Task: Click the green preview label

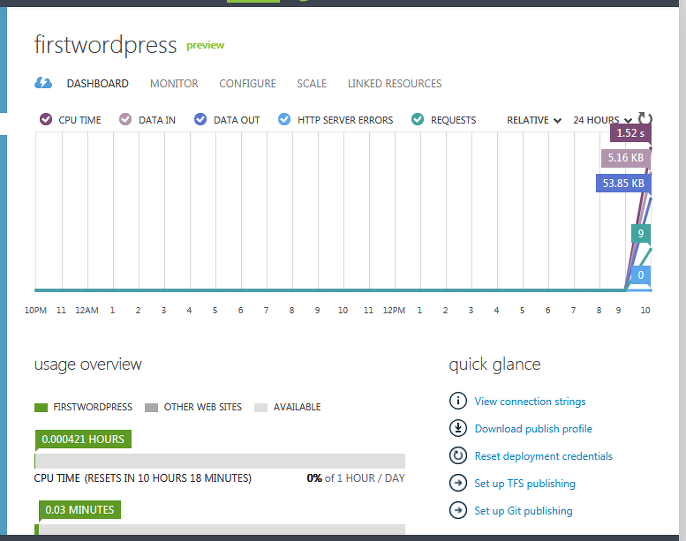Action: [x=205, y=45]
